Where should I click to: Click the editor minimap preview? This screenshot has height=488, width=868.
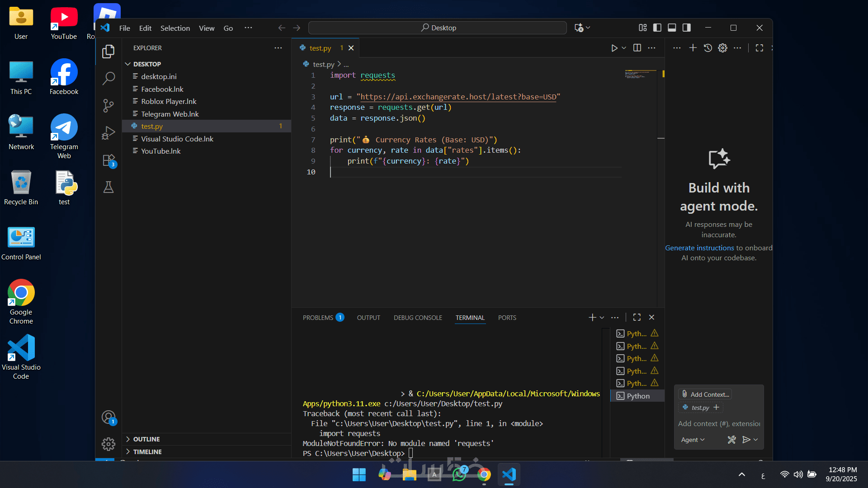(640, 75)
